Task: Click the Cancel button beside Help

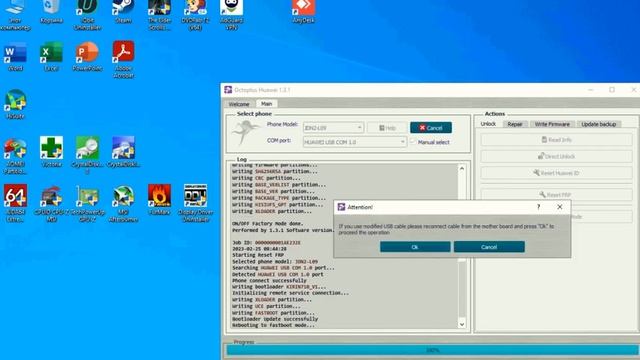Action: [x=431, y=128]
